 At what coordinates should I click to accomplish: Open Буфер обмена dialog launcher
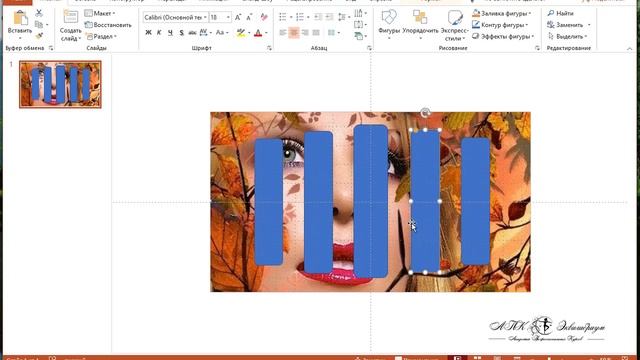pyautogui.click(x=51, y=48)
